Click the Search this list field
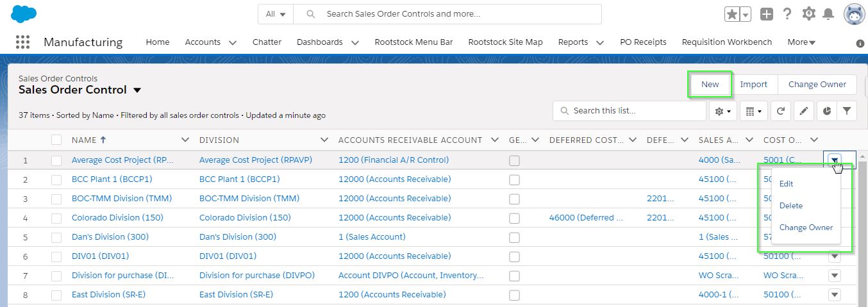This screenshot has width=868, height=307. 630,111
